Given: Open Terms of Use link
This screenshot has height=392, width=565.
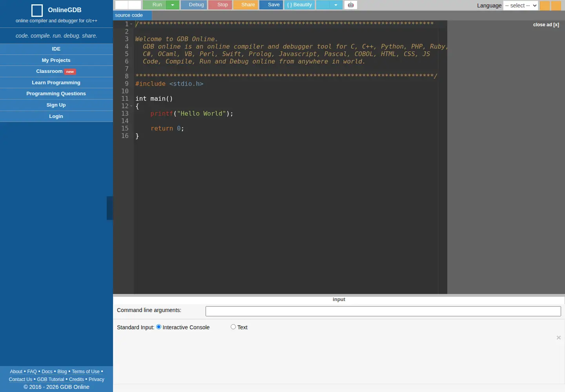Looking at the screenshot, I should (86, 372).
